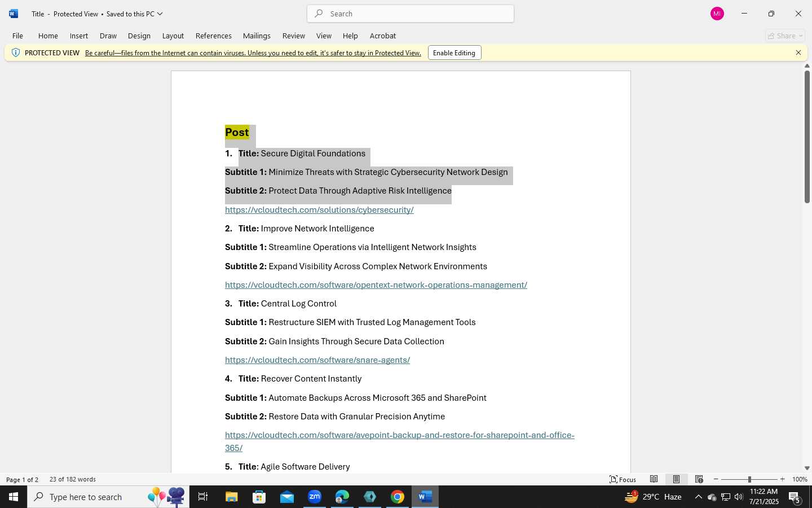Image resolution: width=812 pixels, height=508 pixels.
Task: Open the notification center icon
Action: (795, 497)
